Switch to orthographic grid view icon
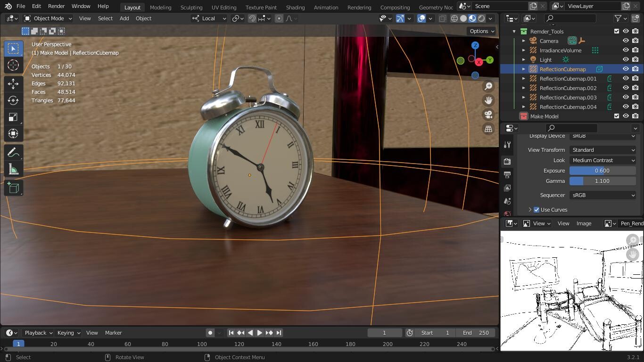Viewport: 644px width, 362px height. (488, 129)
